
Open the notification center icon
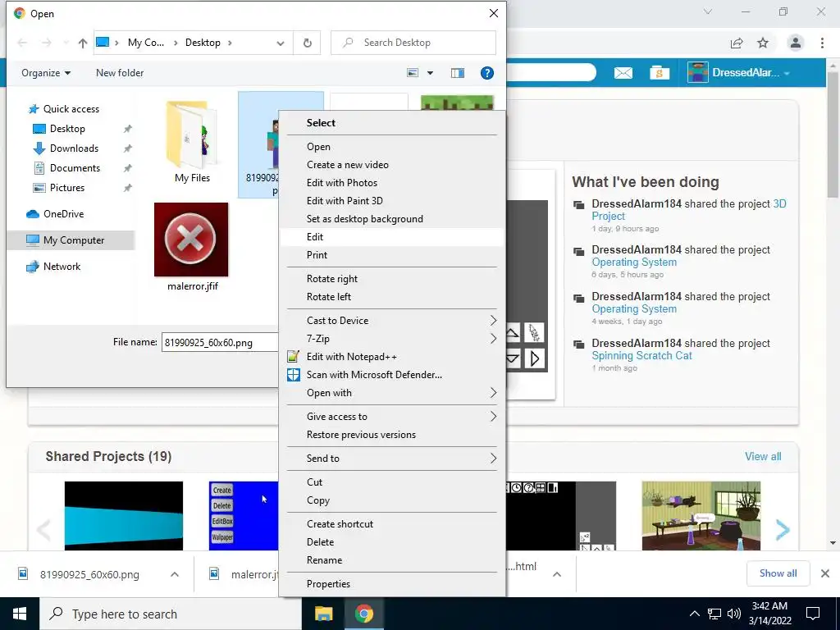(813, 614)
